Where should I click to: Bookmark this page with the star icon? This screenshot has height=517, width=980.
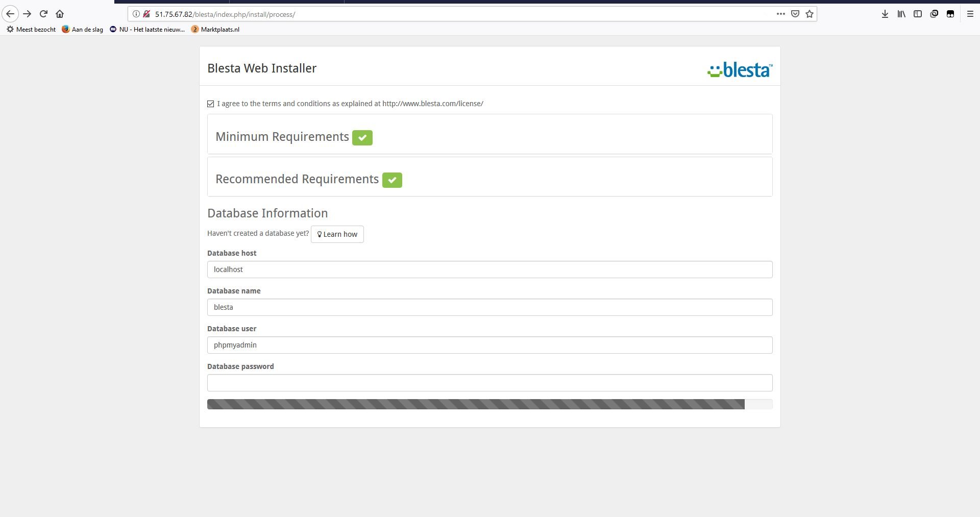tap(809, 14)
